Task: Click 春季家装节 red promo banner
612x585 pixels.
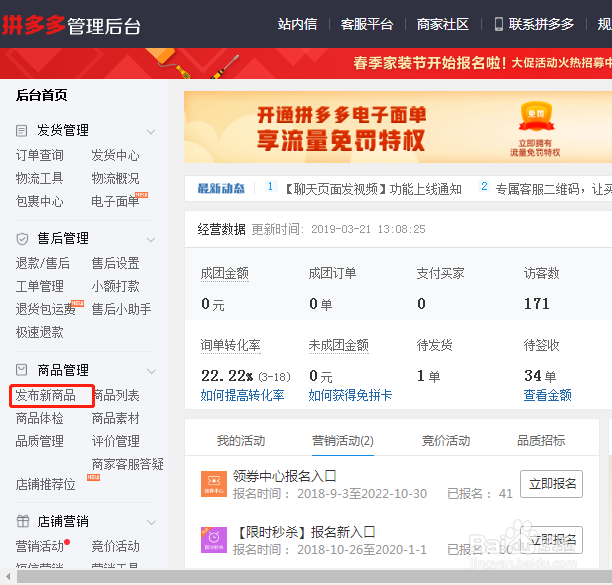Action: tap(306, 63)
